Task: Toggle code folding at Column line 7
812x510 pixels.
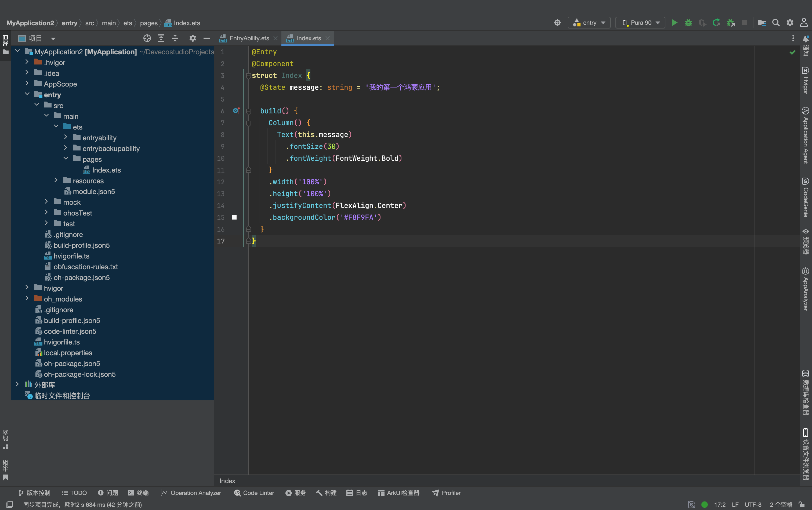Action: pyautogui.click(x=248, y=123)
